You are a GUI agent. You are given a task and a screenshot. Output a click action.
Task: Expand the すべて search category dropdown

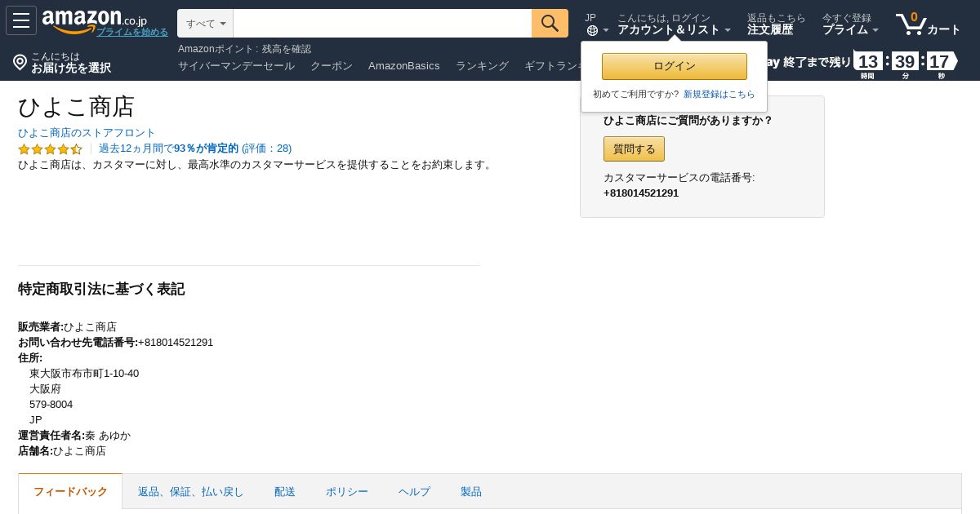(205, 23)
